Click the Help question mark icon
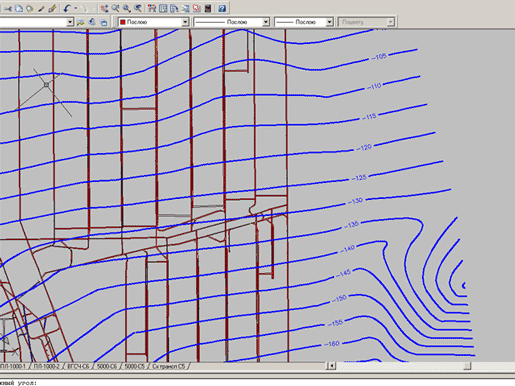Screen dimensions: 515x386 point(222,8)
